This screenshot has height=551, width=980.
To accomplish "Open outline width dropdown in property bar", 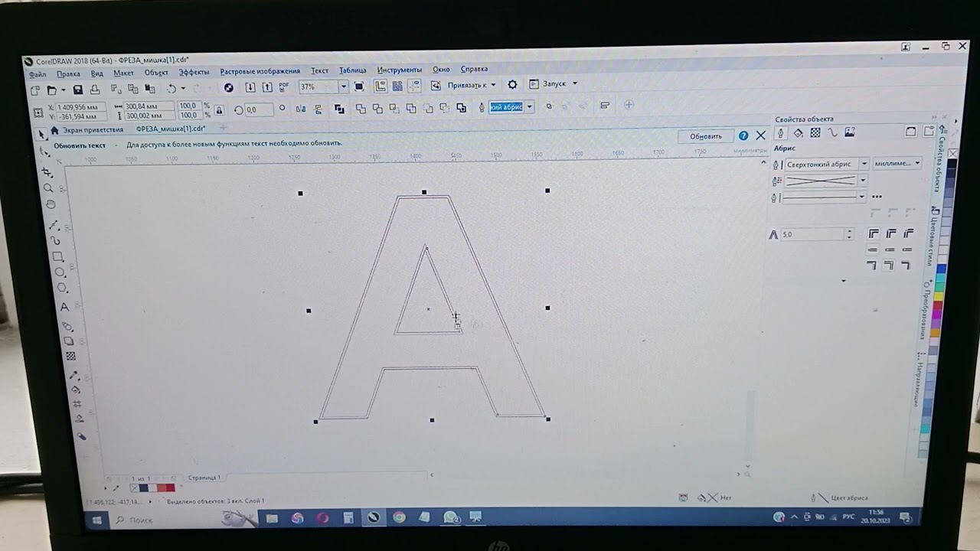I will [x=529, y=107].
